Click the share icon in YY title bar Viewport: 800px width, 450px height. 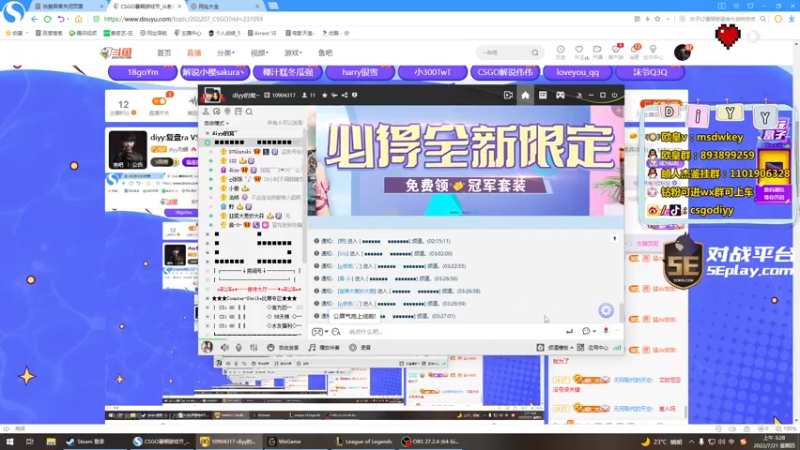pyautogui.click(x=344, y=95)
